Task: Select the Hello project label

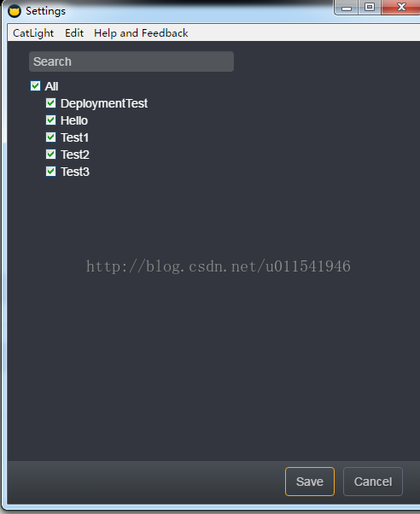Action: point(74,120)
